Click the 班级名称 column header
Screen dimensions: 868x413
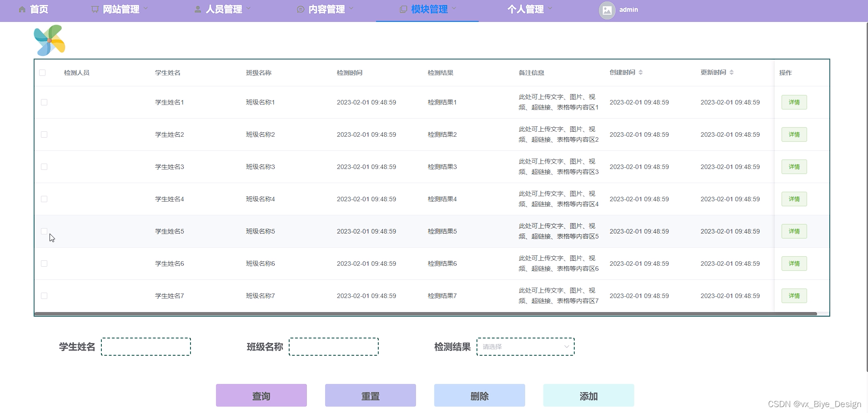[259, 73]
